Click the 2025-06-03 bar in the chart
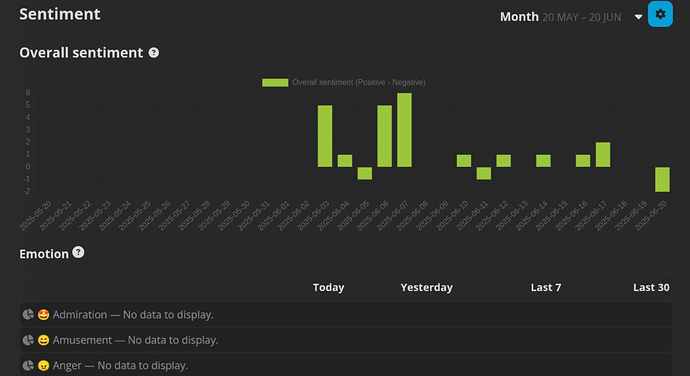This screenshot has height=376, width=690. tap(325, 136)
